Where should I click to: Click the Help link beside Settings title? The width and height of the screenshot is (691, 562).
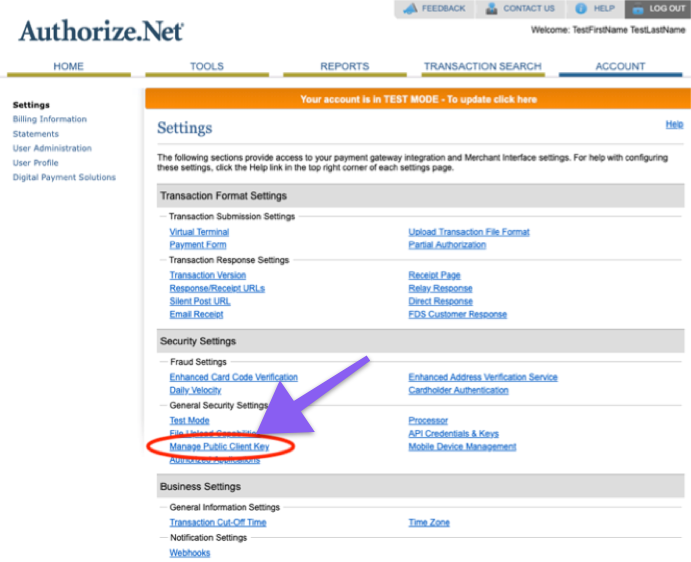[674, 124]
